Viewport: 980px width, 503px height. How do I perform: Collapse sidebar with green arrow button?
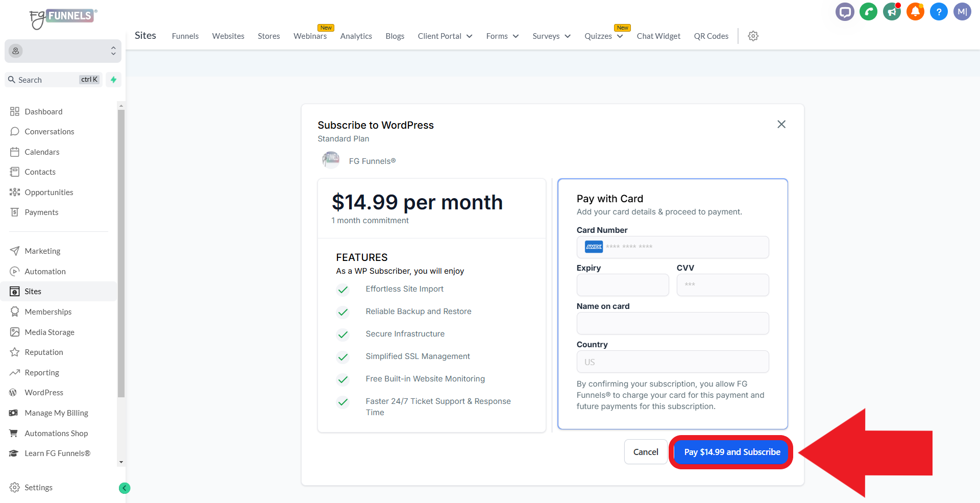click(125, 488)
